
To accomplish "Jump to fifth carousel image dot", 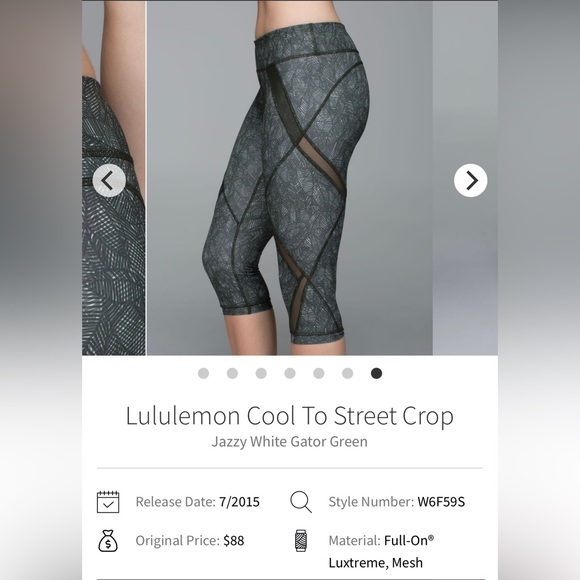I will pos(319,373).
